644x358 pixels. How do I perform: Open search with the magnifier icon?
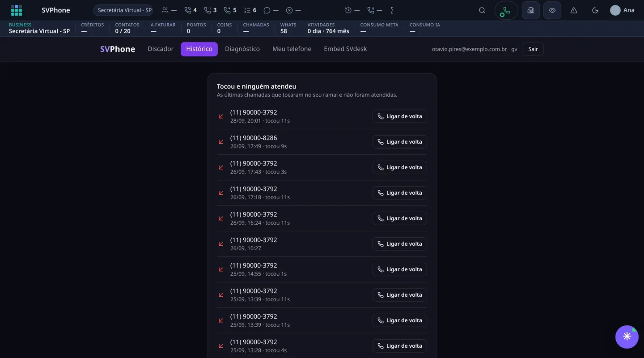tap(482, 10)
